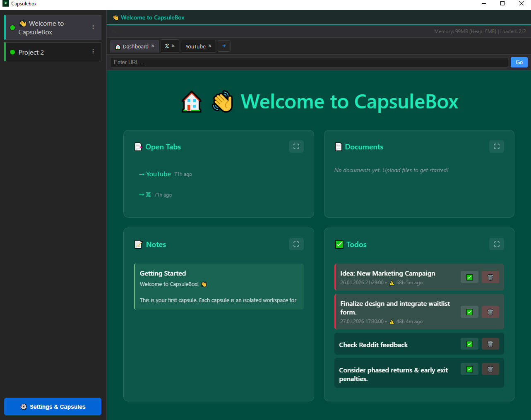
Task: Toggle 'Consider phased returns & early exit penalties'
Action: click(469, 369)
